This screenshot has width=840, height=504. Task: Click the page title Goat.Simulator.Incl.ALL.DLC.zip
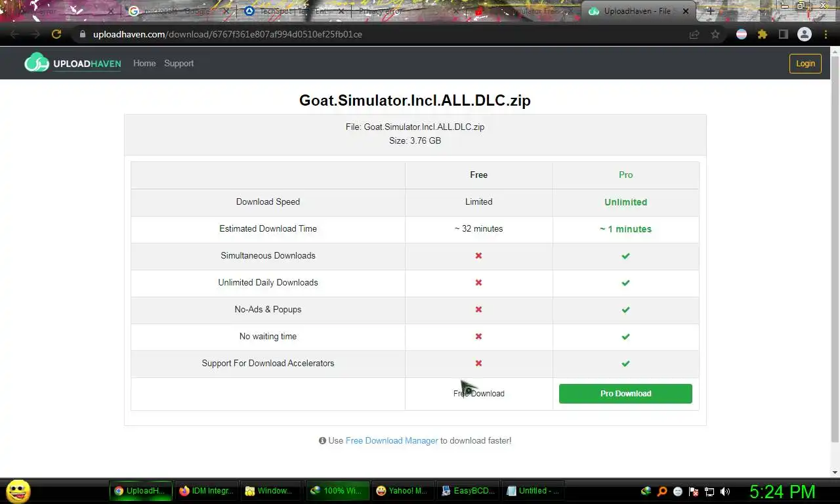coord(415,100)
